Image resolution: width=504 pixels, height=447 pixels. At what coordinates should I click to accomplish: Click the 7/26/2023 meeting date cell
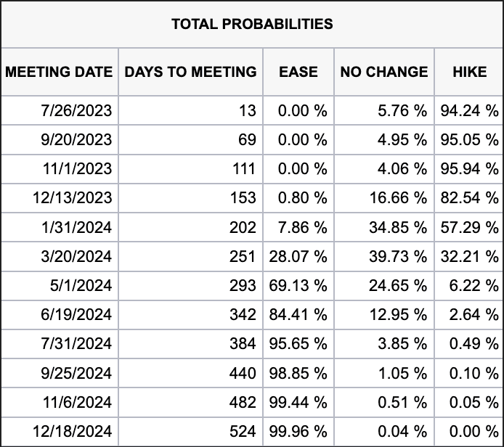click(78, 110)
